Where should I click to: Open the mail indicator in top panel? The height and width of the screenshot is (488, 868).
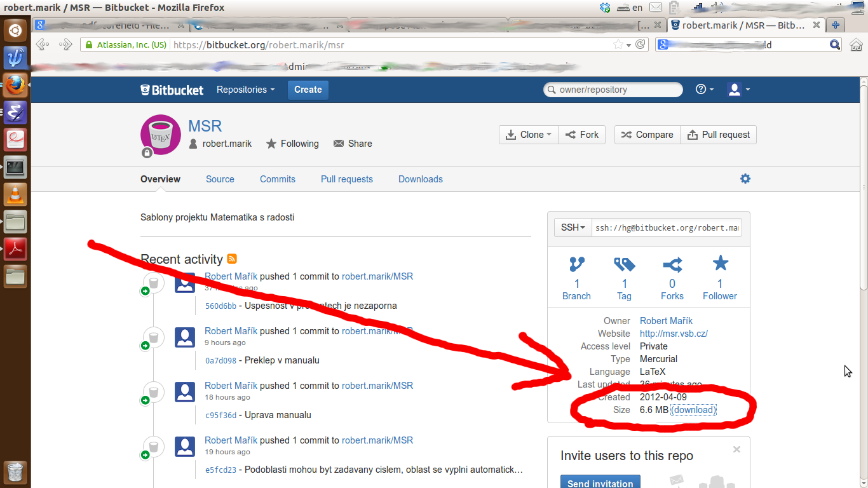click(655, 8)
